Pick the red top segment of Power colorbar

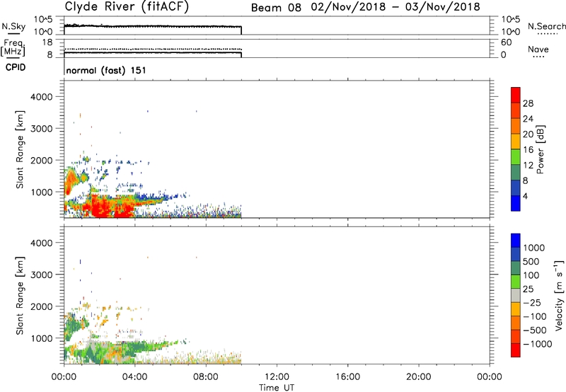(x=516, y=95)
